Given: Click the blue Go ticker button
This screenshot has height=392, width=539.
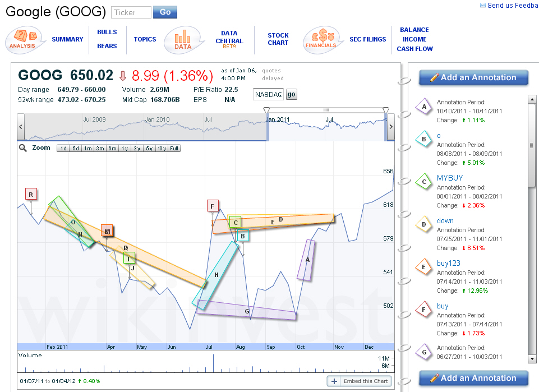Looking at the screenshot, I should [165, 12].
